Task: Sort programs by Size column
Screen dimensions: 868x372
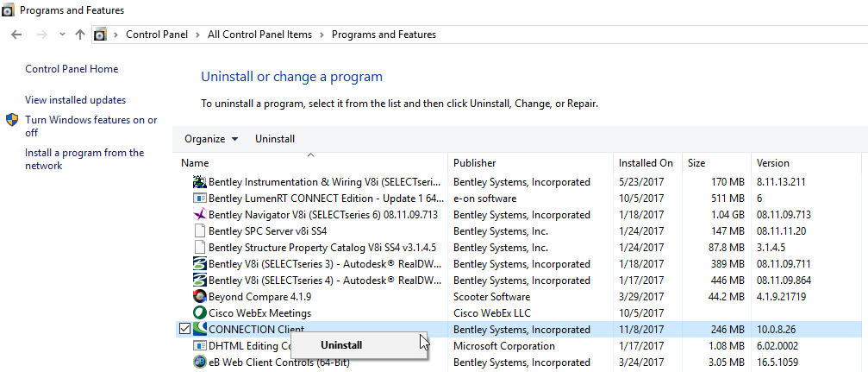Action: coord(696,163)
